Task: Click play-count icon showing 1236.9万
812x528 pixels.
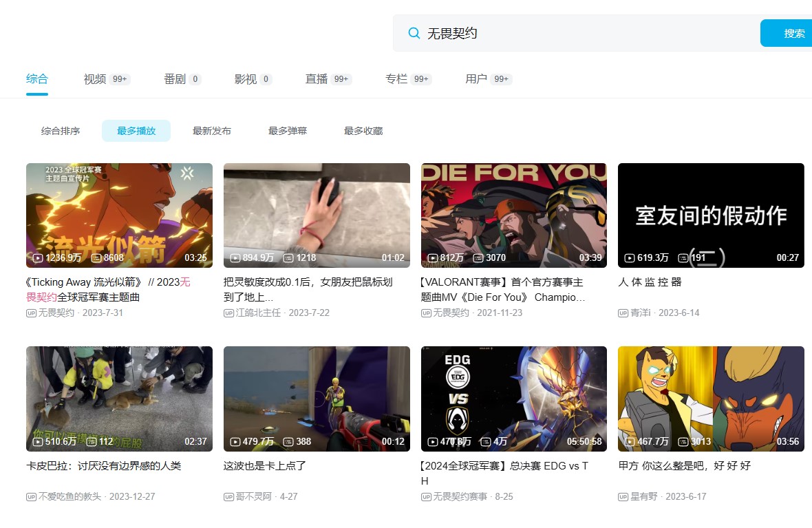Action: pos(38,258)
